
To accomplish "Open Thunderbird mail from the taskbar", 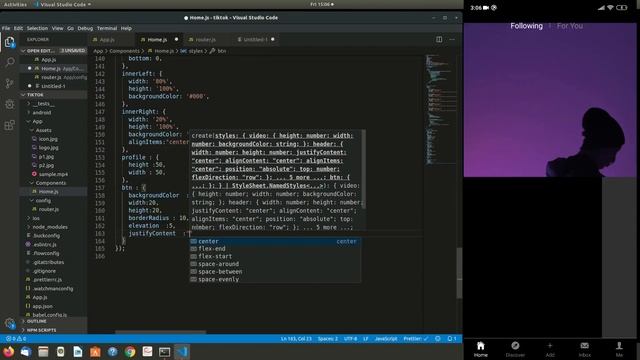I will pos(26,351).
